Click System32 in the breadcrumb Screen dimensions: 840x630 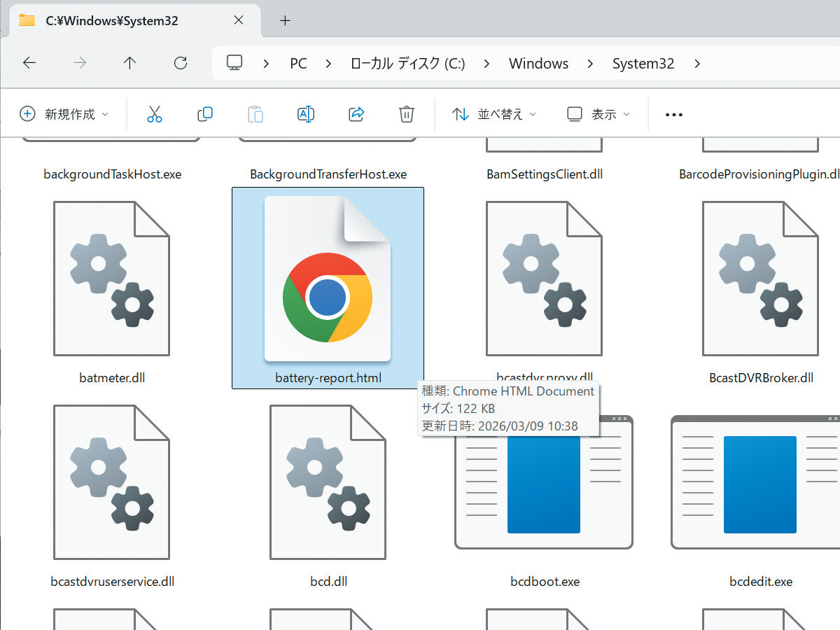point(643,64)
